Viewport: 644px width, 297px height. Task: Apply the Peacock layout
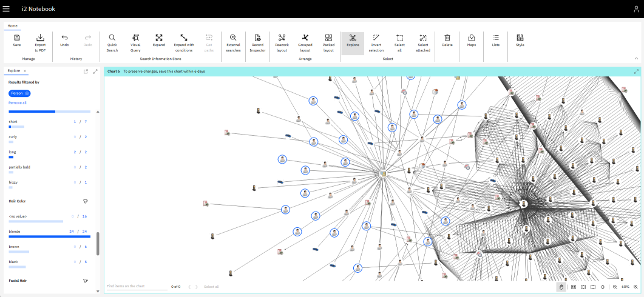click(x=281, y=38)
